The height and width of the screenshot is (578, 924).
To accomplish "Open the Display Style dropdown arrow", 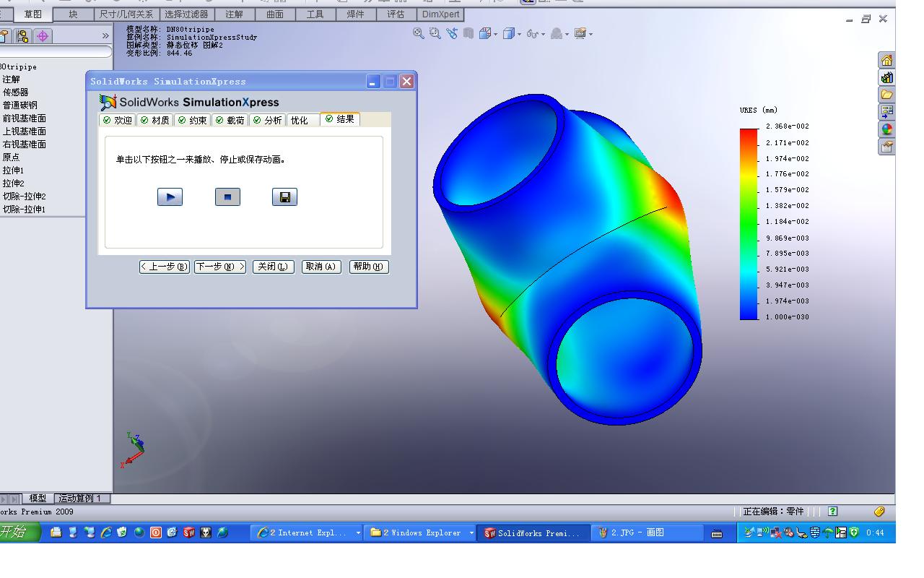I will pos(519,34).
